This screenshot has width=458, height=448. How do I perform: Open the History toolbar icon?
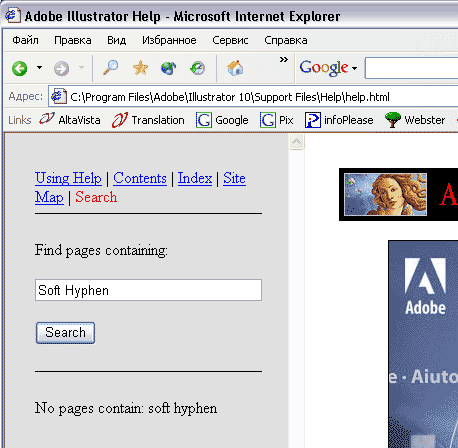(198, 68)
